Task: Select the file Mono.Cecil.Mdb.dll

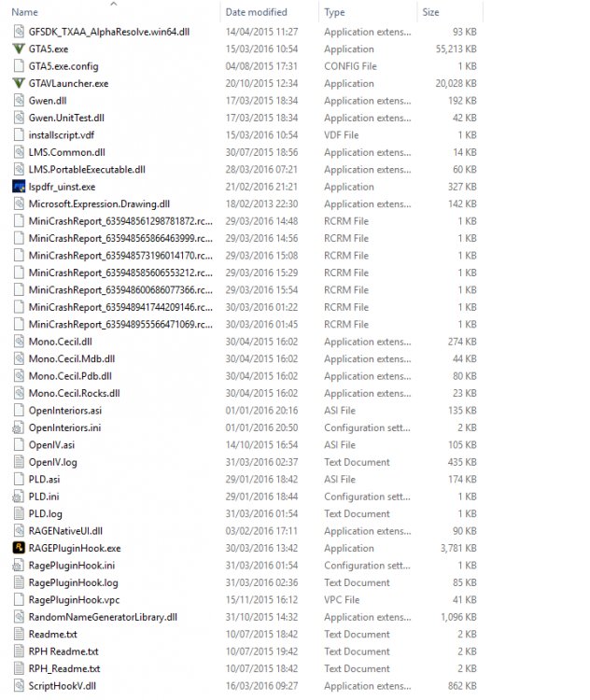Action: point(72,358)
